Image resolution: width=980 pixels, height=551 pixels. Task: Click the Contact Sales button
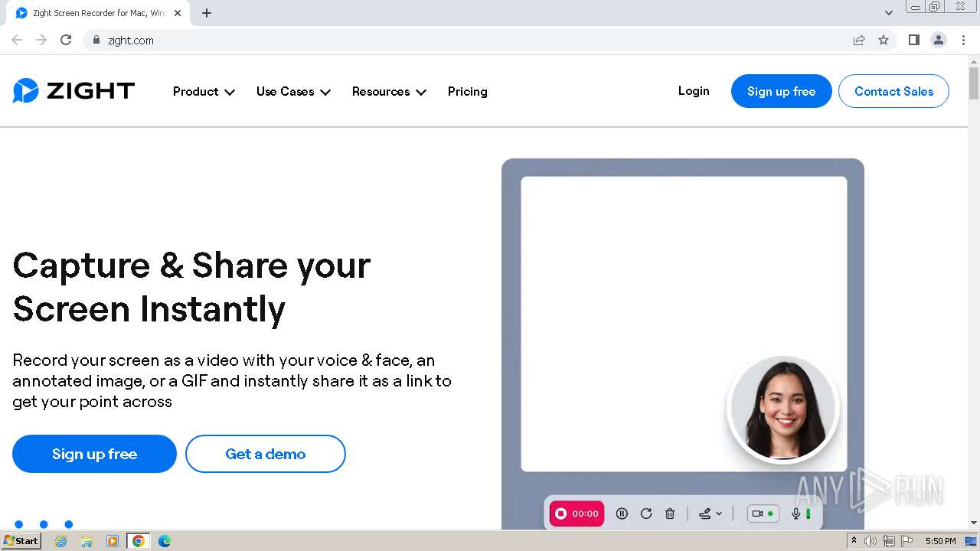(x=893, y=91)
